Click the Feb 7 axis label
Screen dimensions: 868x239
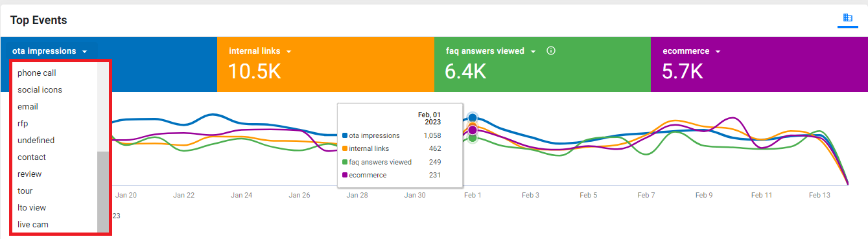[646, 195]
